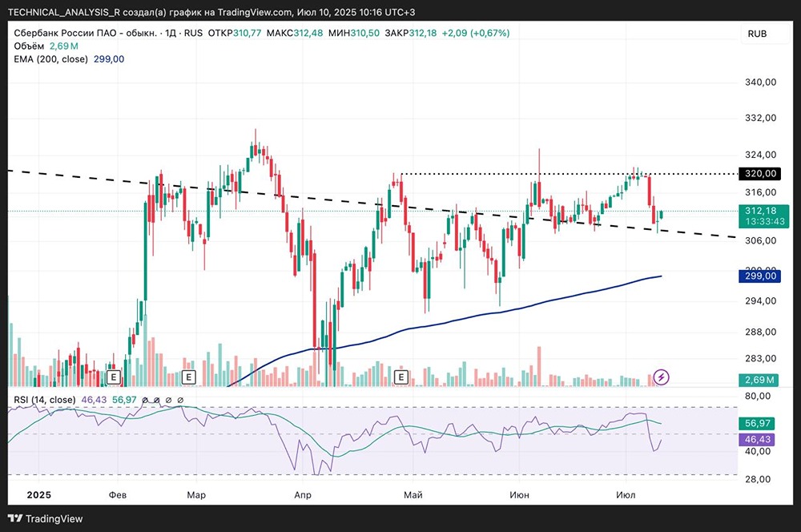Viewport: 801px width, 532px height.
Task: Click the Фев month label on time axis
Action: (118, 494)
